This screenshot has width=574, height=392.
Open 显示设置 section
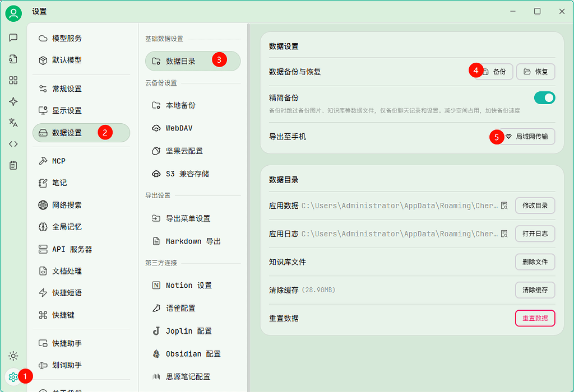(x=81, y=110)
